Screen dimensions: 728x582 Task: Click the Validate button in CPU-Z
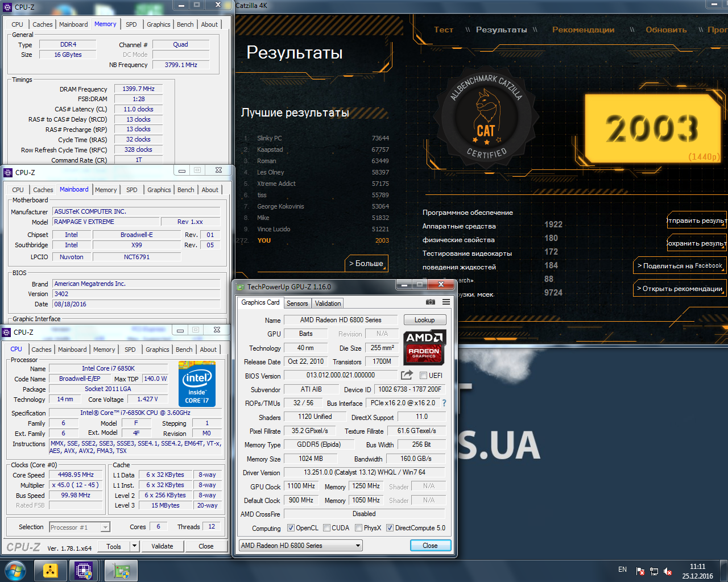(162, 546)
